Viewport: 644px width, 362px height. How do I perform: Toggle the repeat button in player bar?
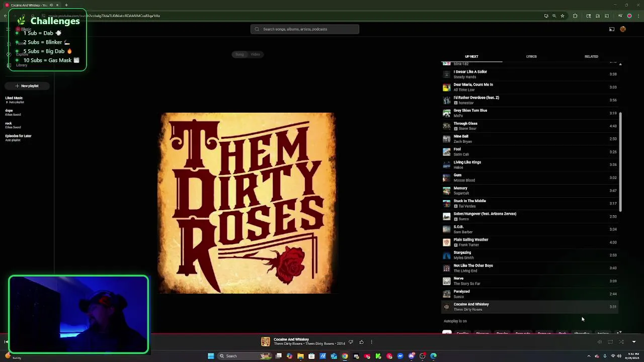(x=610, y=342)
